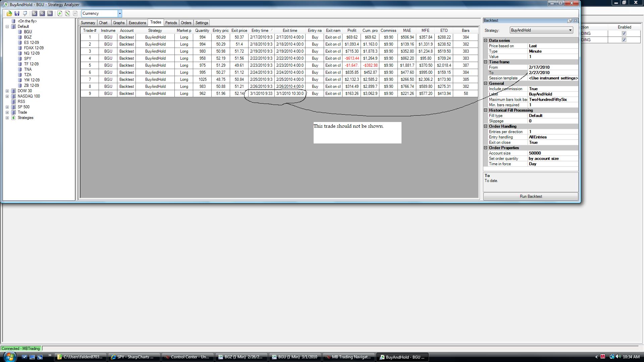Toggle the first Enabled checkbox

pyautogui.click(x=624, y=34)
